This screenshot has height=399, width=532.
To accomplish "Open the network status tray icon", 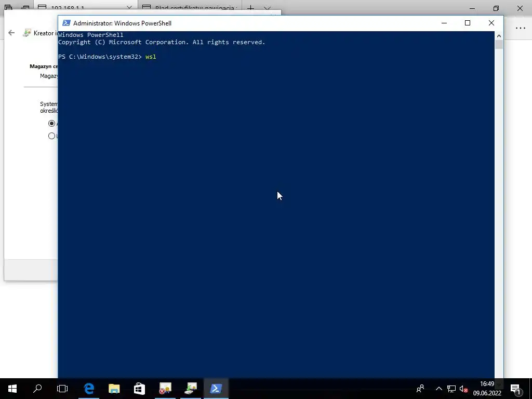I will [451, 389].
